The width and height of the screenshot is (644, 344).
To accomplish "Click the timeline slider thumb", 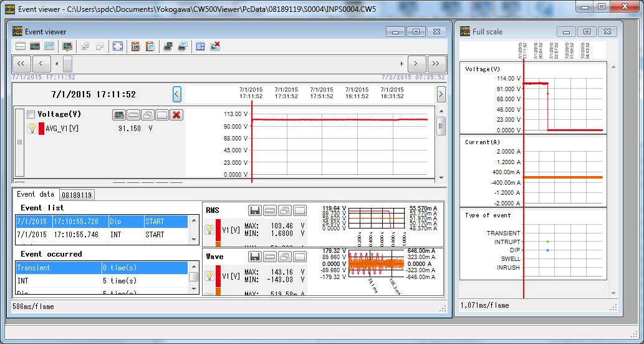I will [67, 64].
